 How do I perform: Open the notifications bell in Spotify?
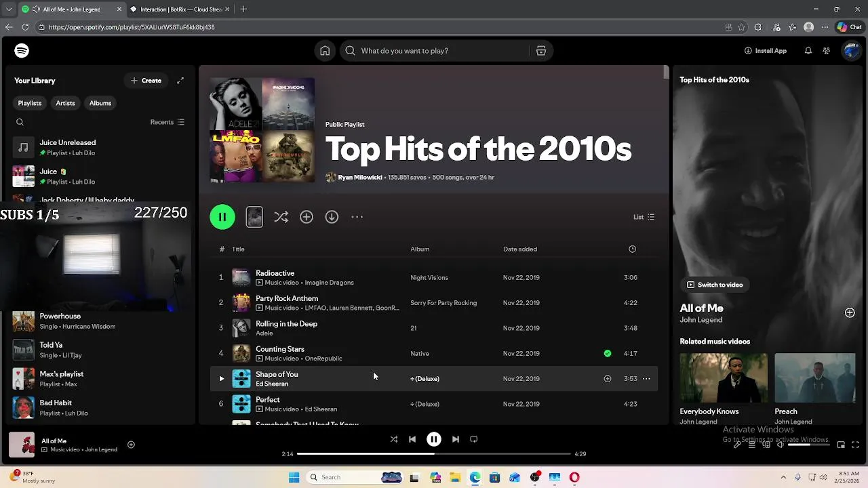808,51
